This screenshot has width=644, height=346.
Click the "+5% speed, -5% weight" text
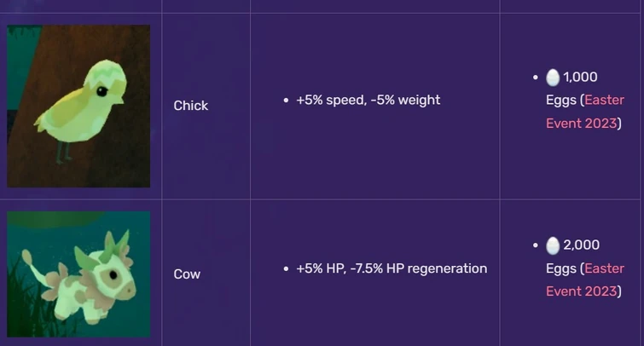pos(368,100)
